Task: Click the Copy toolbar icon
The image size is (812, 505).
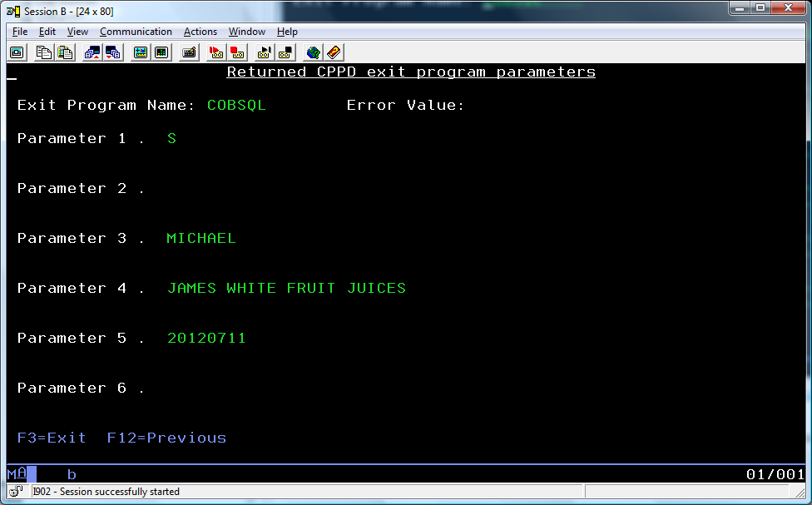Action: point(43,52)
